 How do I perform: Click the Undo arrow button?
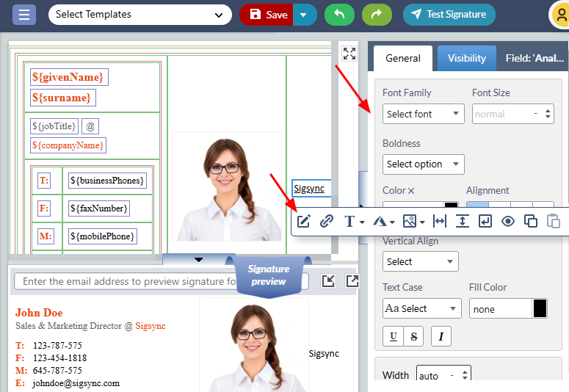(x=338, y=15)
